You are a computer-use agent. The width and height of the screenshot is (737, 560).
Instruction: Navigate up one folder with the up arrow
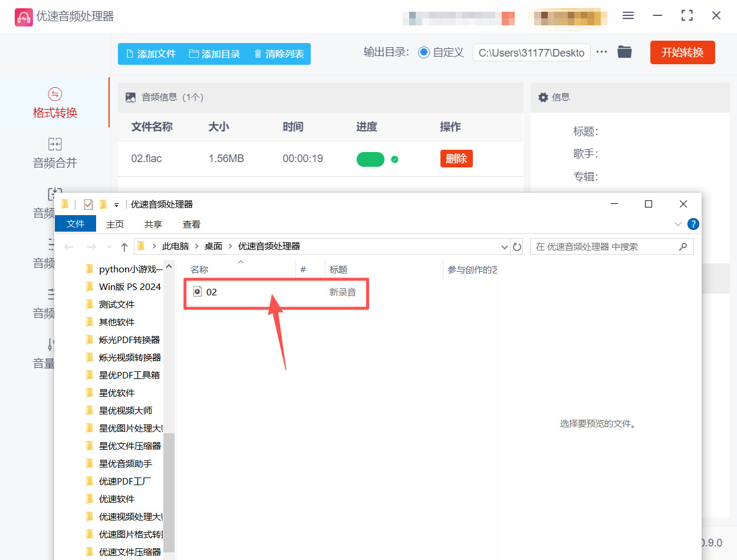click(124, 246)
